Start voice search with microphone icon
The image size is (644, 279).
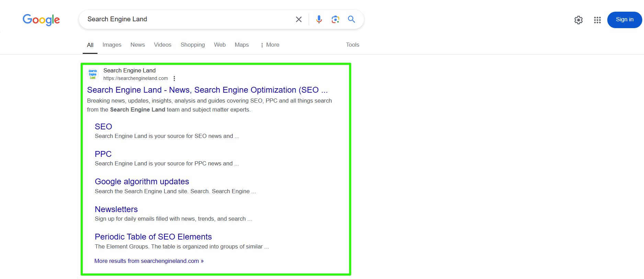pos(319,19)
